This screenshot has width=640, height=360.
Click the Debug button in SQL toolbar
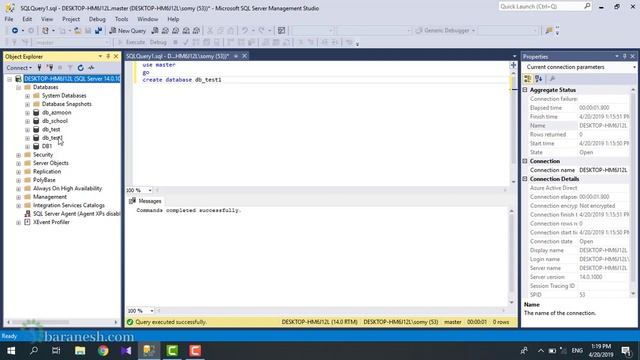pos(158,42)
